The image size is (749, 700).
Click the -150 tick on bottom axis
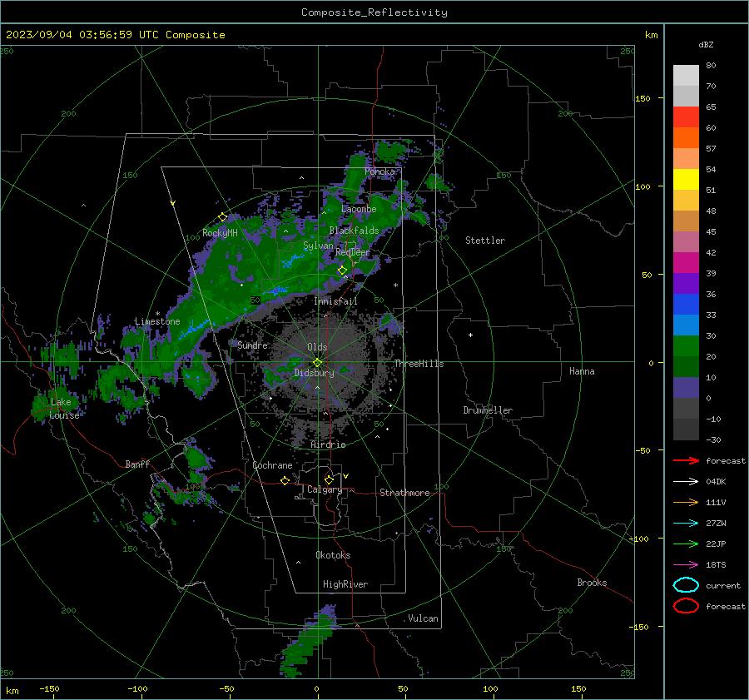[x=49, y=688]
